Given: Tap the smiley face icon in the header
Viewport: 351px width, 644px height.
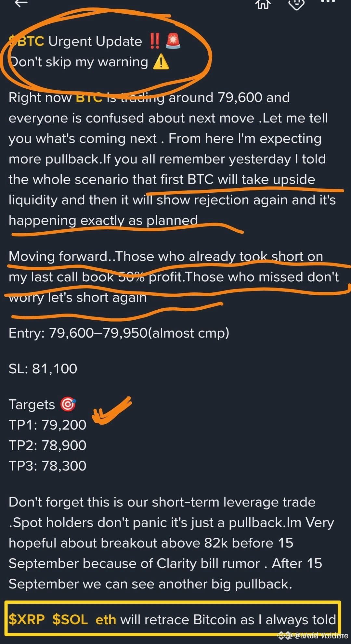Looking at the screenshot, I should tap(296, 4).
